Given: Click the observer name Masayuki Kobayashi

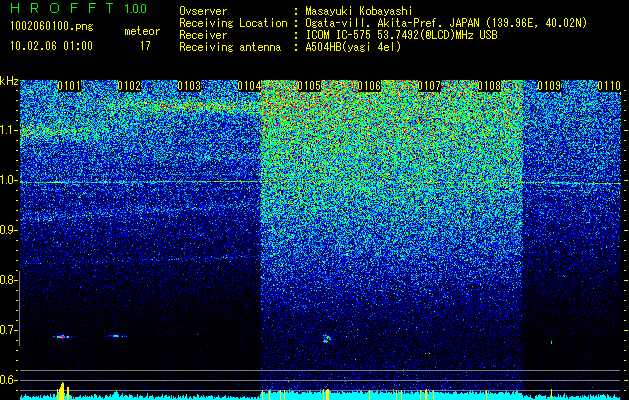Looking at the screenshot, I should click(359, 11).
